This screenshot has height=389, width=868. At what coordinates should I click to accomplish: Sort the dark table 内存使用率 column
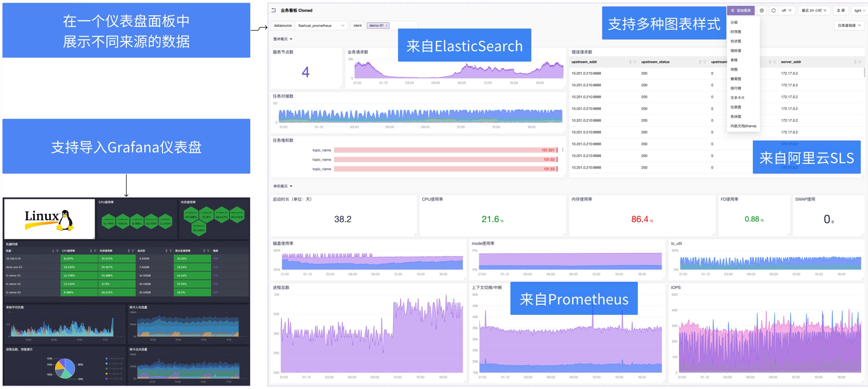point(129,251)
